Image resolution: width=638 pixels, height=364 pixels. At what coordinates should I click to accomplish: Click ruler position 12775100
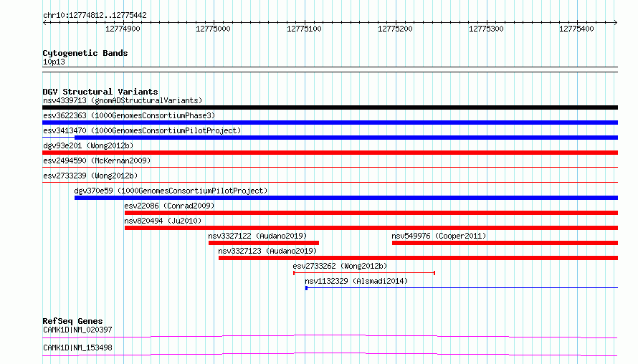click(305, 29)
